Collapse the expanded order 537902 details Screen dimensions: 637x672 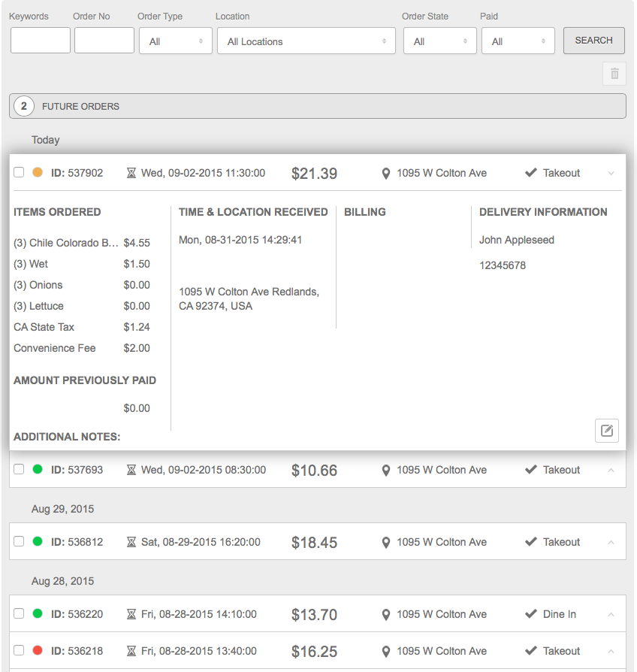coord(611,174)
